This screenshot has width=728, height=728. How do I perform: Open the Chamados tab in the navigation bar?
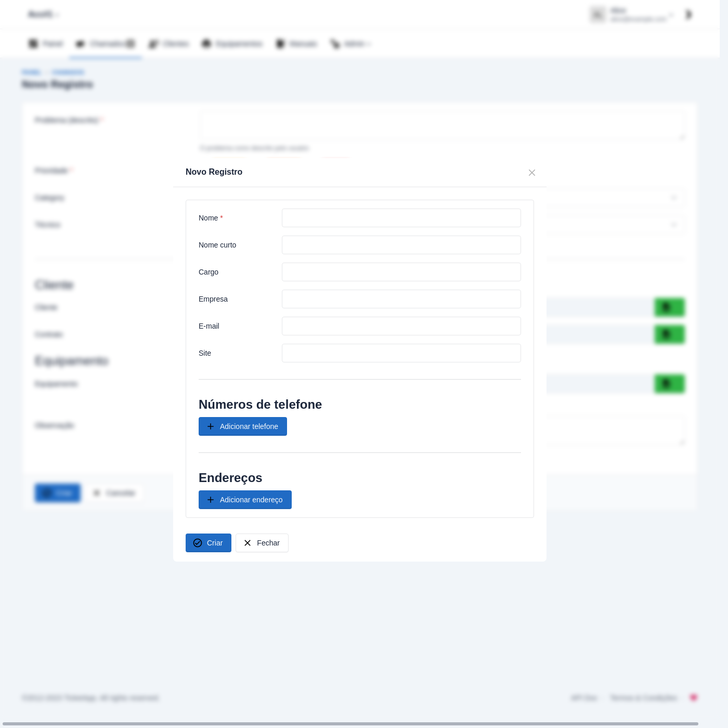(106, 44)
